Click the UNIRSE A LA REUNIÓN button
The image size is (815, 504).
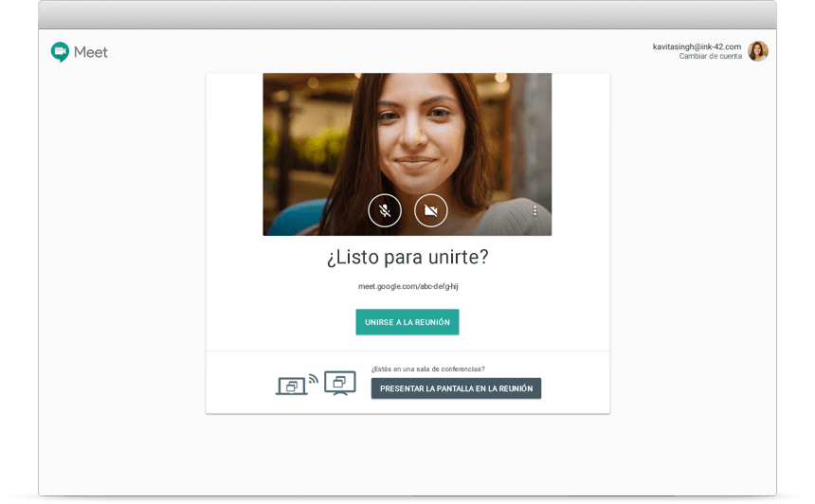click(407, 322)
